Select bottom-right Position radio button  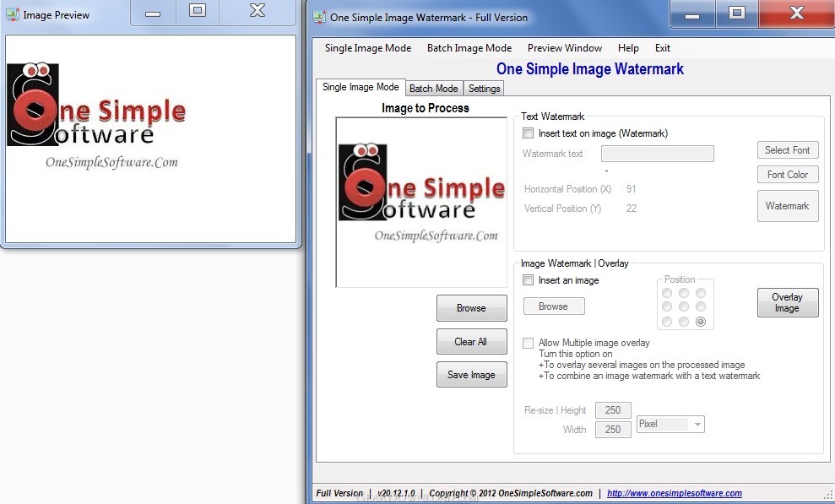tap(701, 322)
